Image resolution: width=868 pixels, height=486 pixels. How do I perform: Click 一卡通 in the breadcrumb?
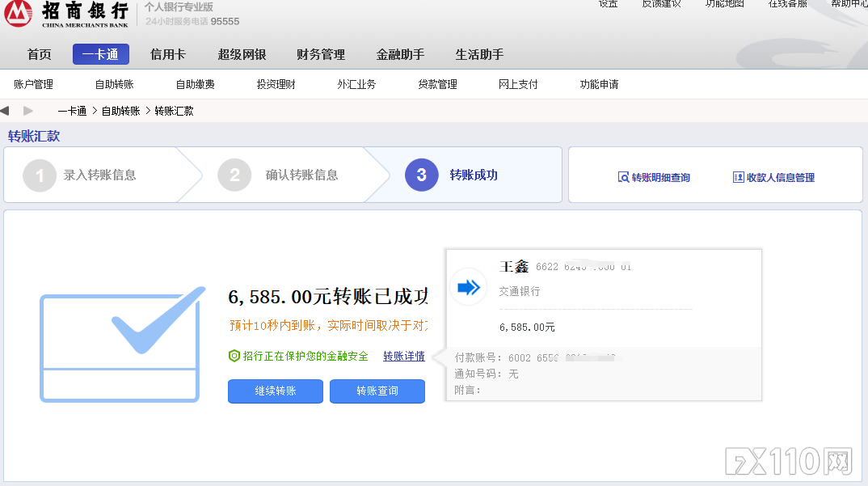[72, 111]
